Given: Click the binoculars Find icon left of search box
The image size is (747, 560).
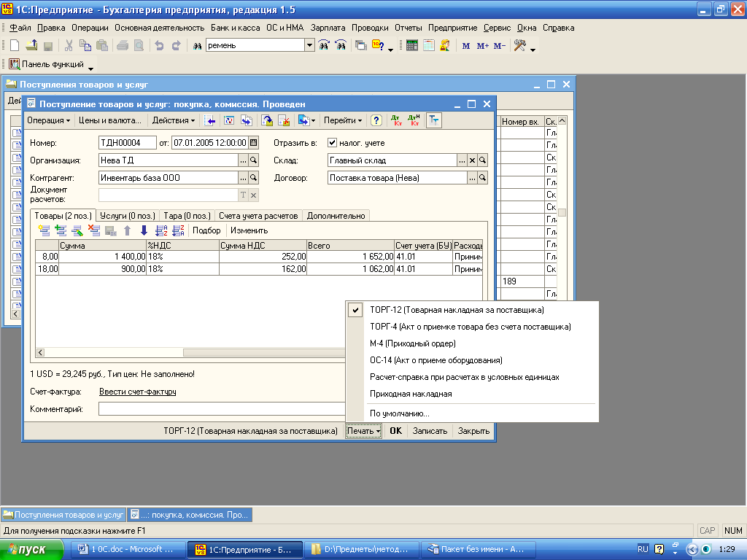Looking at the screenshot, I should (197, 46).
